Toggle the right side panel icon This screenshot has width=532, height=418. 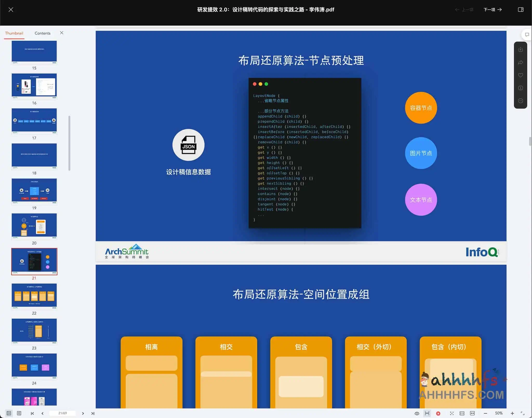(521, 10)
